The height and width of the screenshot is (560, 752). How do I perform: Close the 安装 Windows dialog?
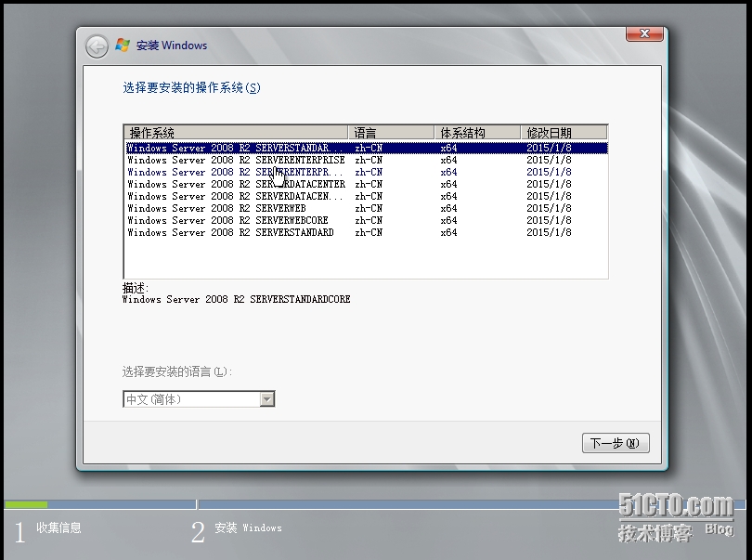point(644,33)
